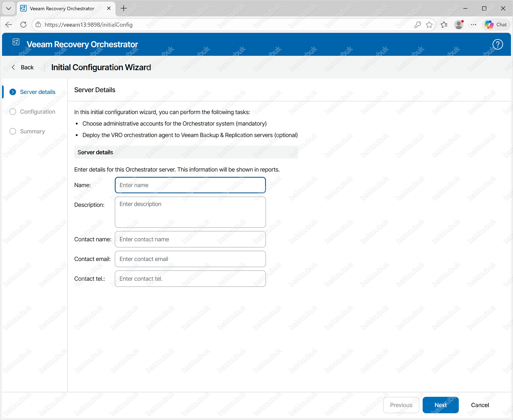Open the browser profile avatar icon
The image size is (513, 420).
(x=459, y=25)
